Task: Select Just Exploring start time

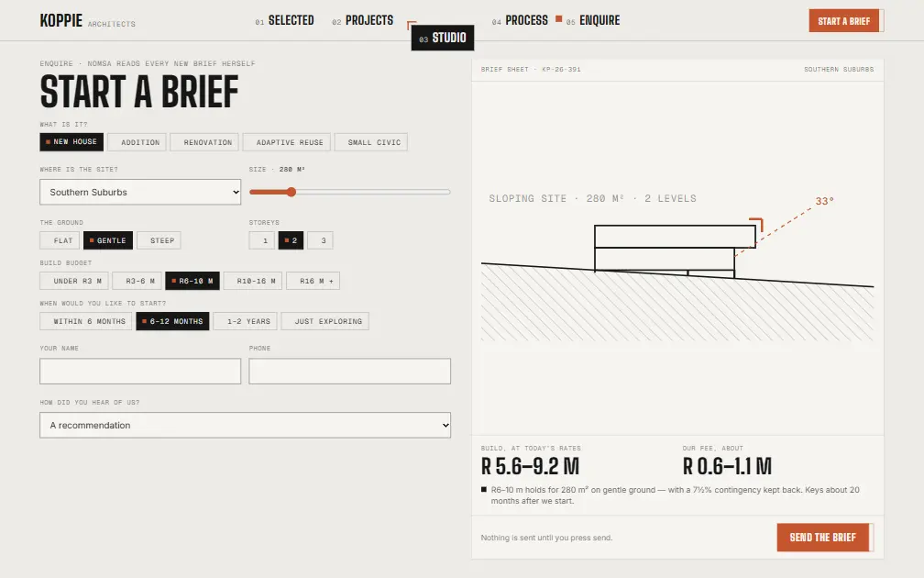Action: click(324, 321)
